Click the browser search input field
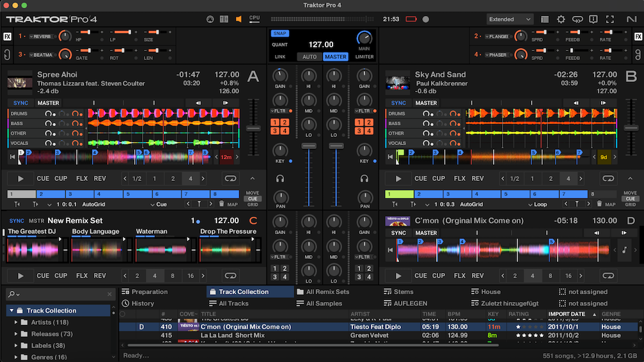644x362 pixels. click(61, 294)
